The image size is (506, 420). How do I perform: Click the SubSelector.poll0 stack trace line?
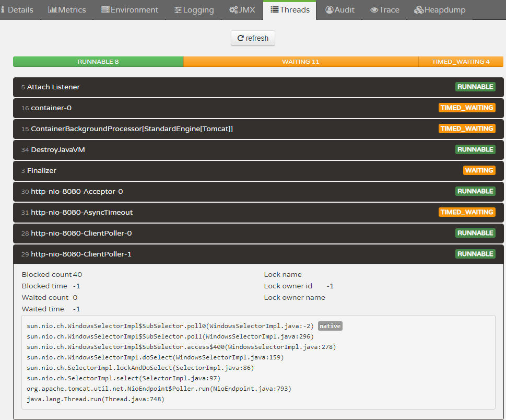pos(170,326)
